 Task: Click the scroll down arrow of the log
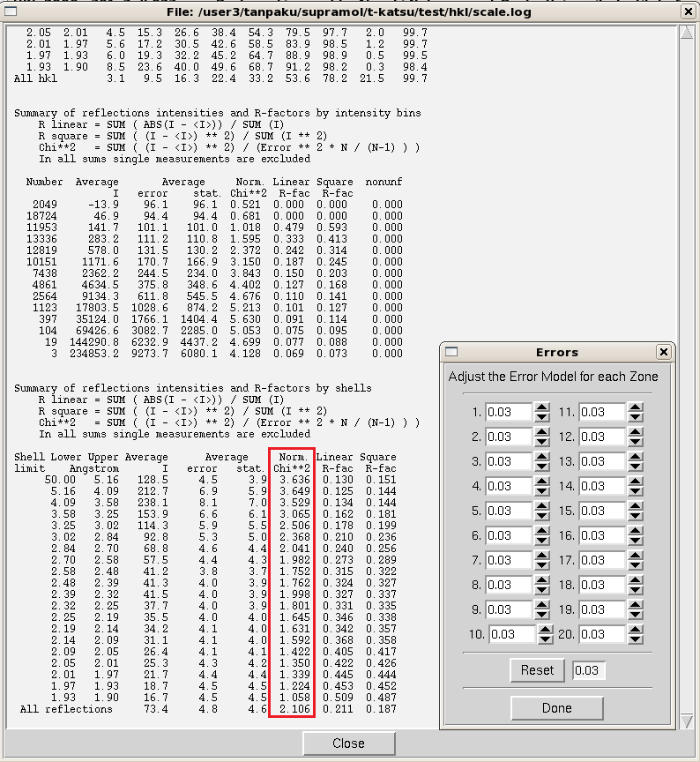[x=687, y=721]
